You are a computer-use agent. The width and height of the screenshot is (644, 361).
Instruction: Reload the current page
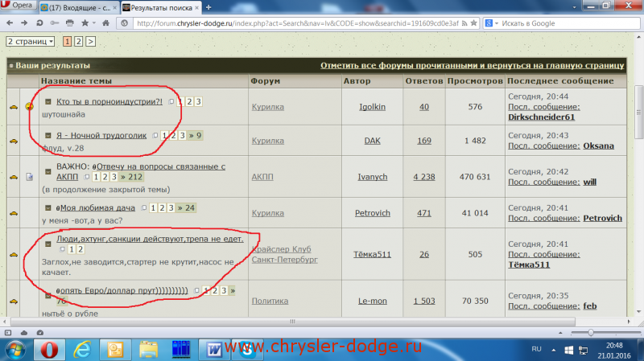pos(39,23)
